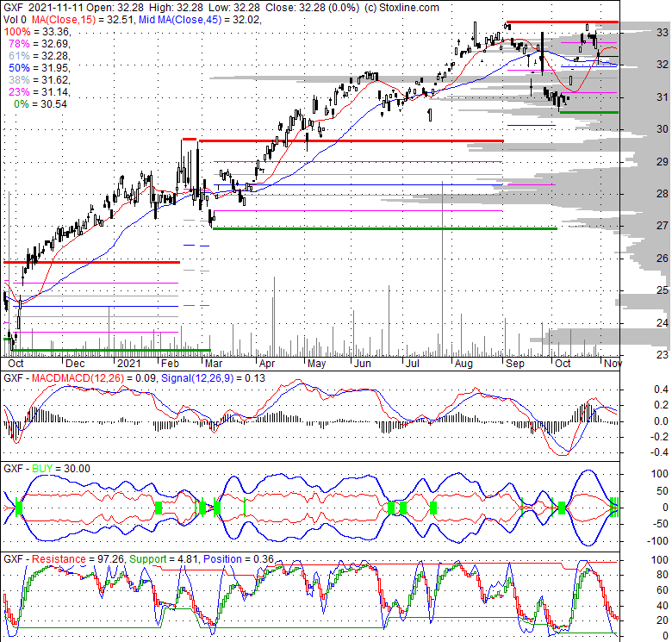The image size is (672, 642).
Task: Click the 'Feb' month label on time axis
Action: 170,364
